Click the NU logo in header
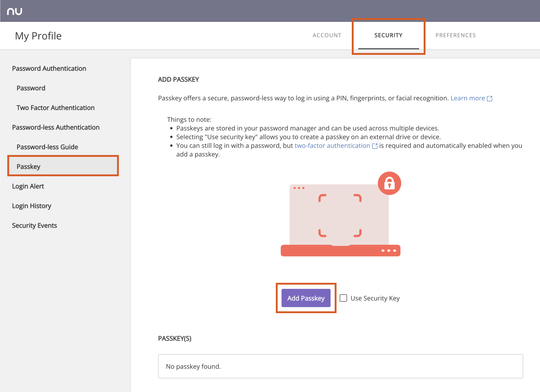The image size is (540, 392). [x=15, y=11]
